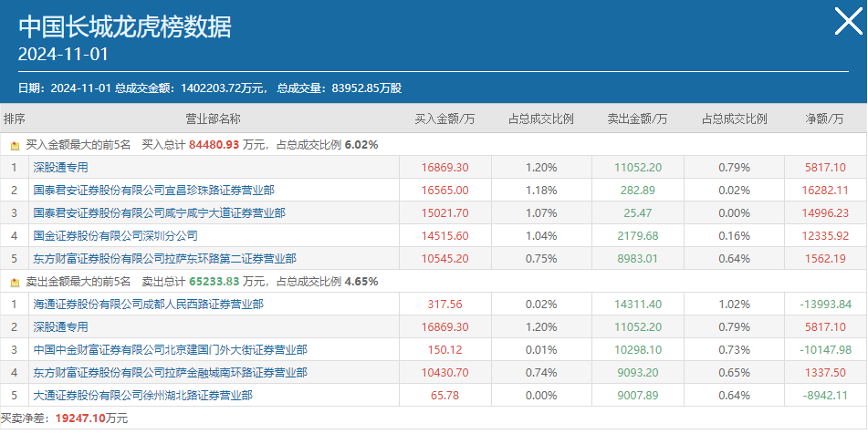Click the 净额/万 column header

pyautogui.click(x=825, y=119)
